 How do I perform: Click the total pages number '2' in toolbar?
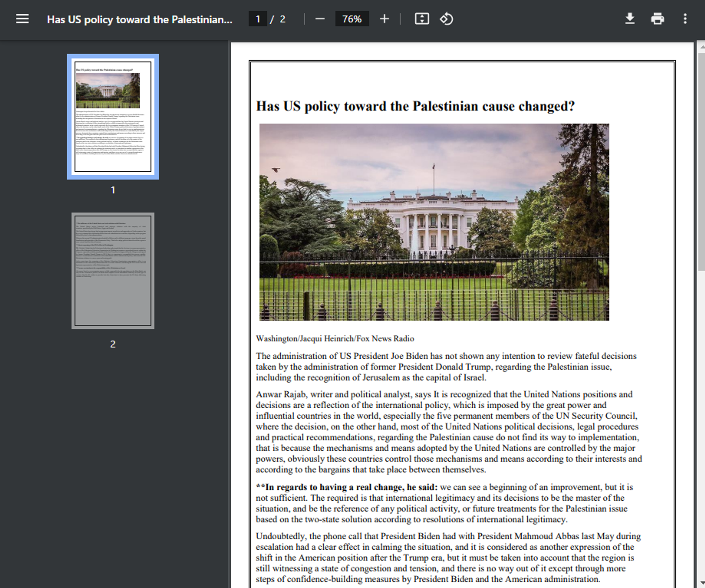(x=282, y=19)
